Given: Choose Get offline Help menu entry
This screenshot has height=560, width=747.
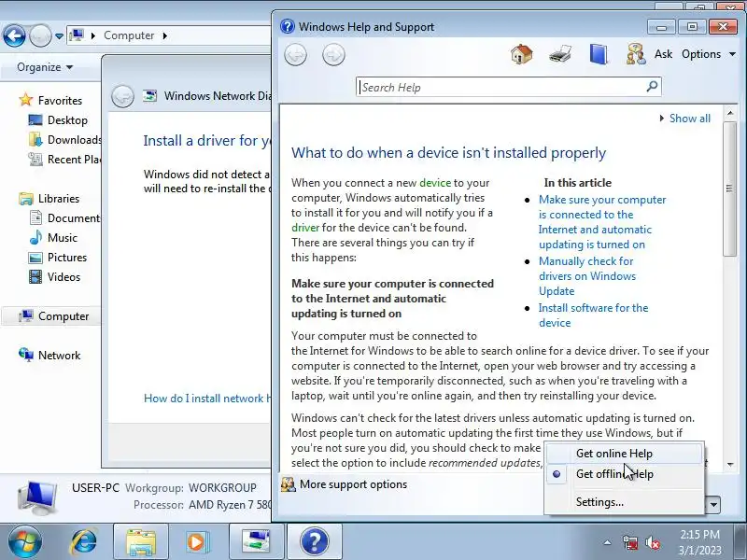Looking at the screenshot, I should click(624, 474).
